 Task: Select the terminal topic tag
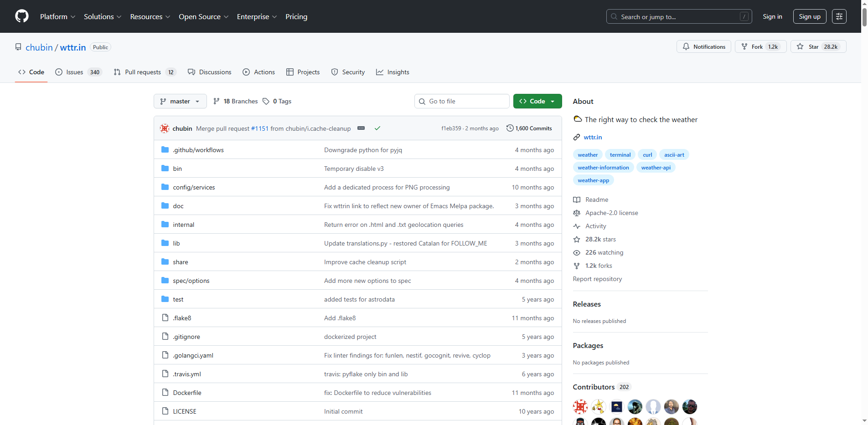coord(620,155)
